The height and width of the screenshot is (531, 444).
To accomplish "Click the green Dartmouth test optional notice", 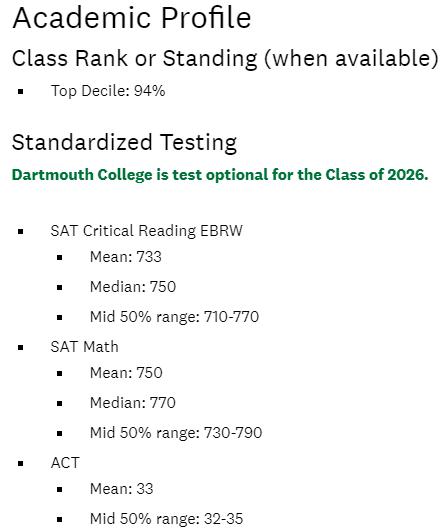I will point(220,175).
